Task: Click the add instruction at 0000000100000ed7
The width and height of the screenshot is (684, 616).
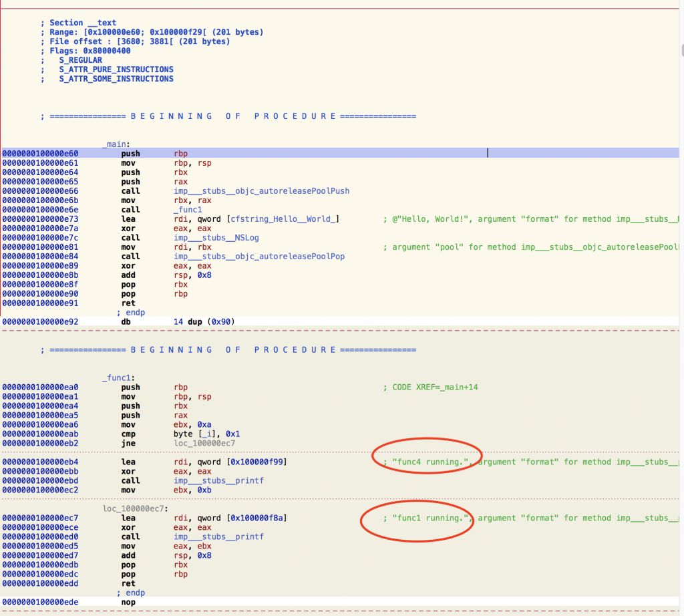Action: click(x=128, y=555)
